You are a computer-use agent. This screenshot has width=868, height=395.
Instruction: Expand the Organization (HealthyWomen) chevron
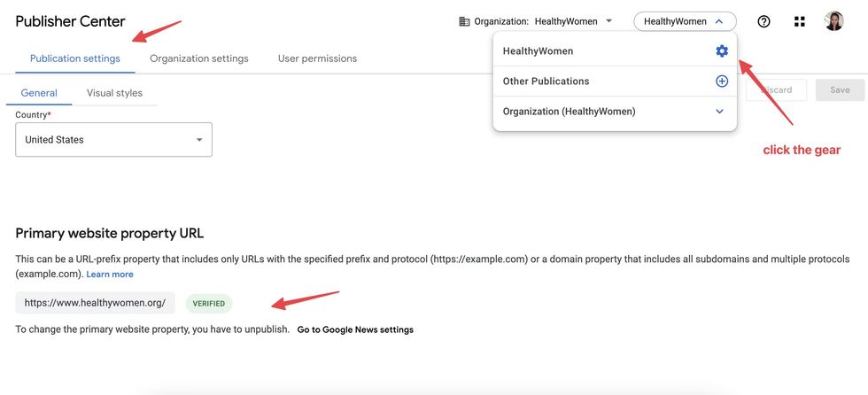tap(719, 112)
